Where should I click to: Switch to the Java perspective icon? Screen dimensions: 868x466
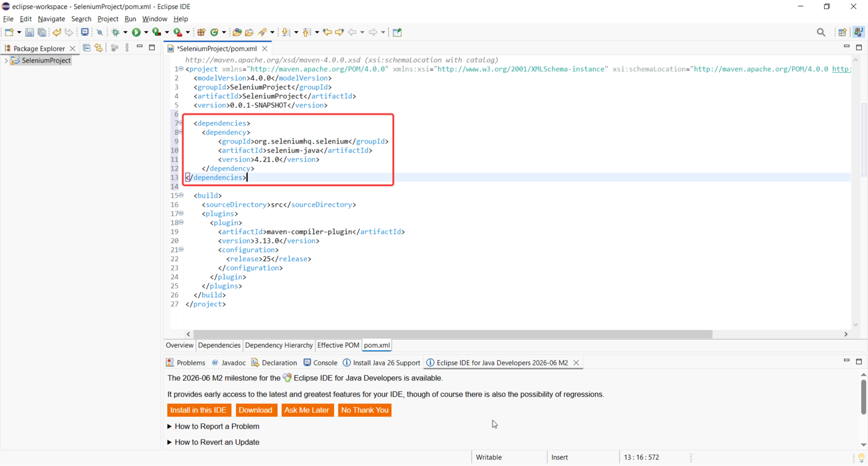click(x=858, y=32)
